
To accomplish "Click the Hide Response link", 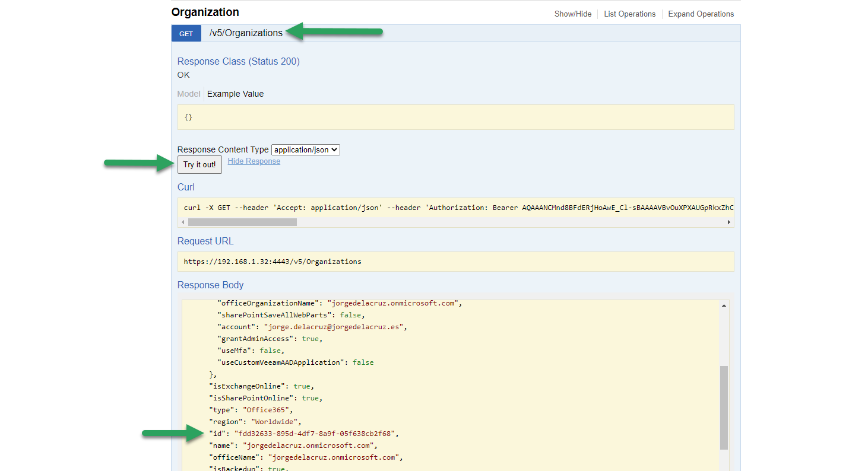I will (254, 161).
